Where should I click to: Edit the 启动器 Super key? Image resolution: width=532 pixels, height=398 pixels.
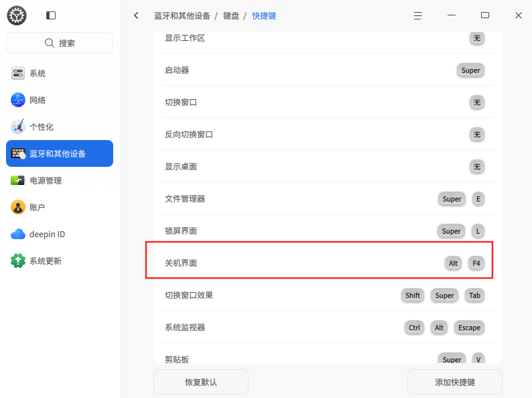470,70
